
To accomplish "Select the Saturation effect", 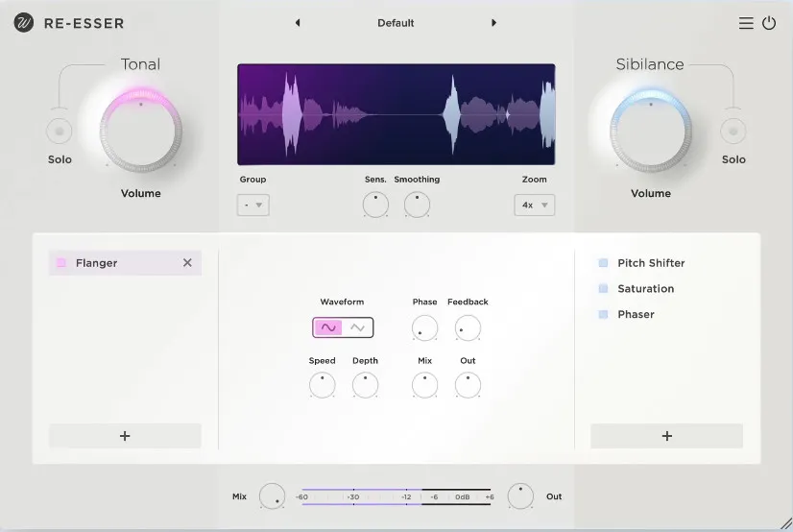I will [x=646, y=289].
